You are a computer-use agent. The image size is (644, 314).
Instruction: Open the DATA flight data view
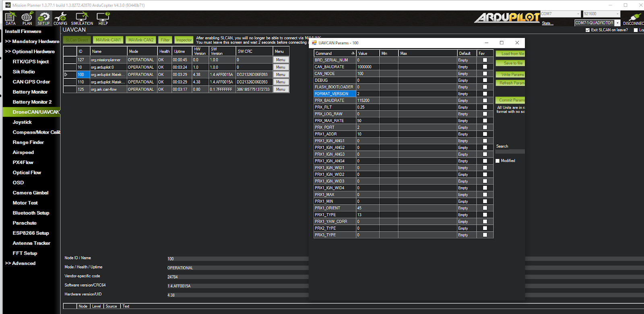[10, 18]
